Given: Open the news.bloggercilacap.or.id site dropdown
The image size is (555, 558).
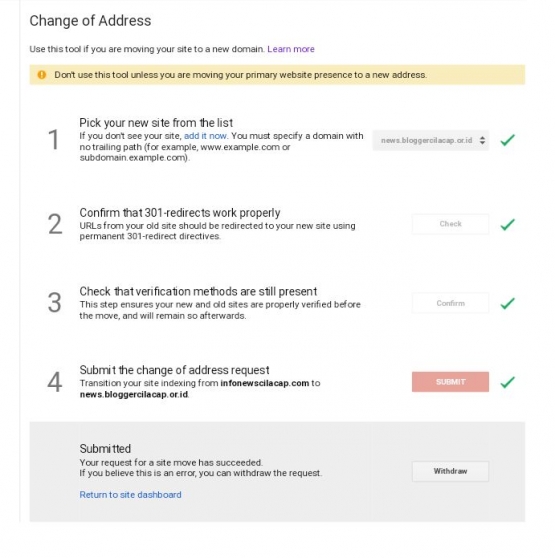Looking at the screenshot, I should click(x=430, y=140).
